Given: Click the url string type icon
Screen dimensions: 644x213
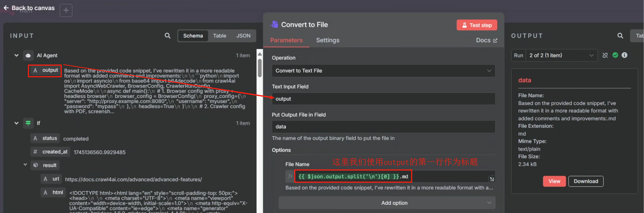Looking at the screenshot, I should (45, 179).
